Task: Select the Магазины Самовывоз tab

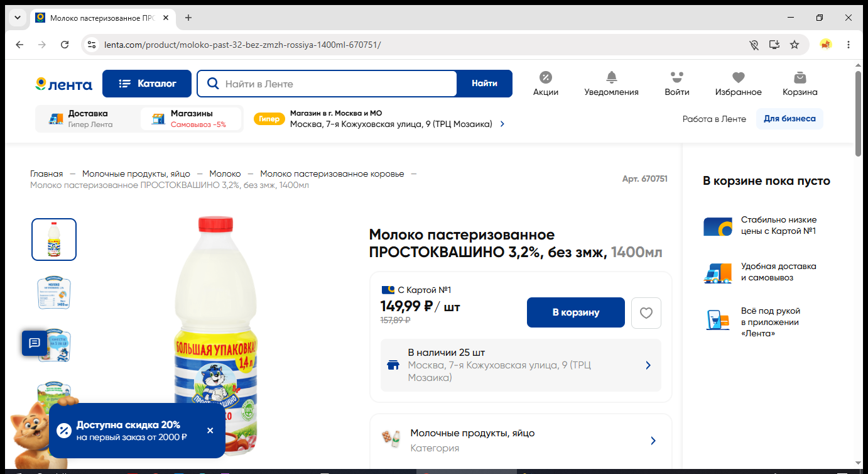Action: coord(191,119)
